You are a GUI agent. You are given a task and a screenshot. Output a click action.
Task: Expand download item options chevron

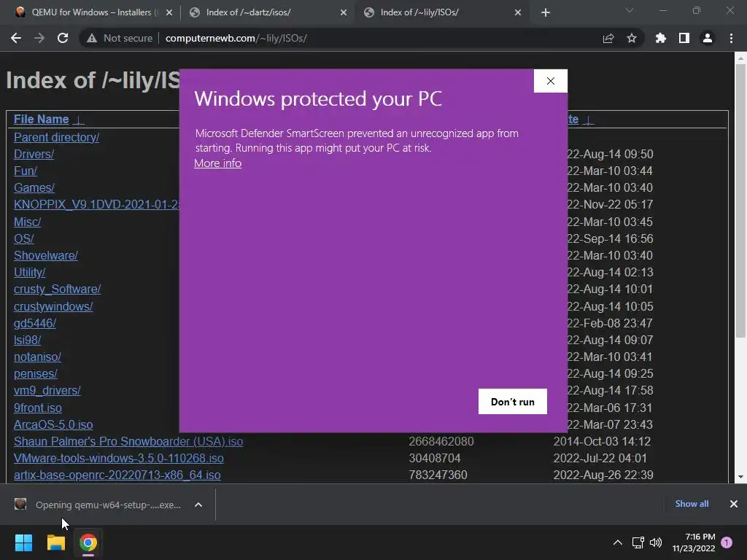click(198, 505)
